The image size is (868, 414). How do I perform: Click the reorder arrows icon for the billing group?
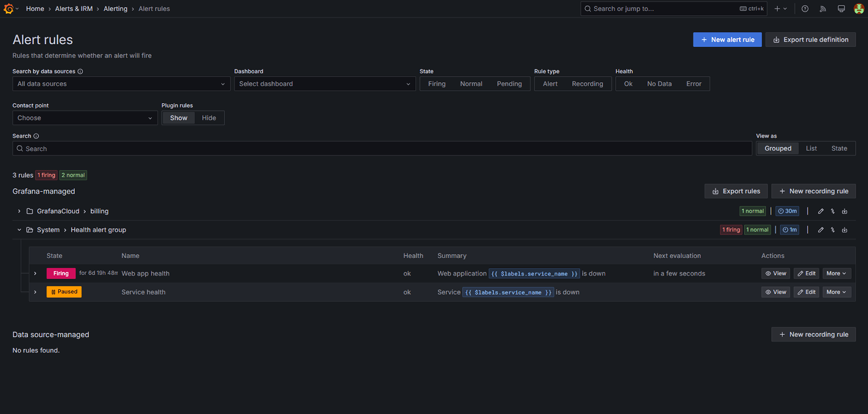click(x=833, y=211)
